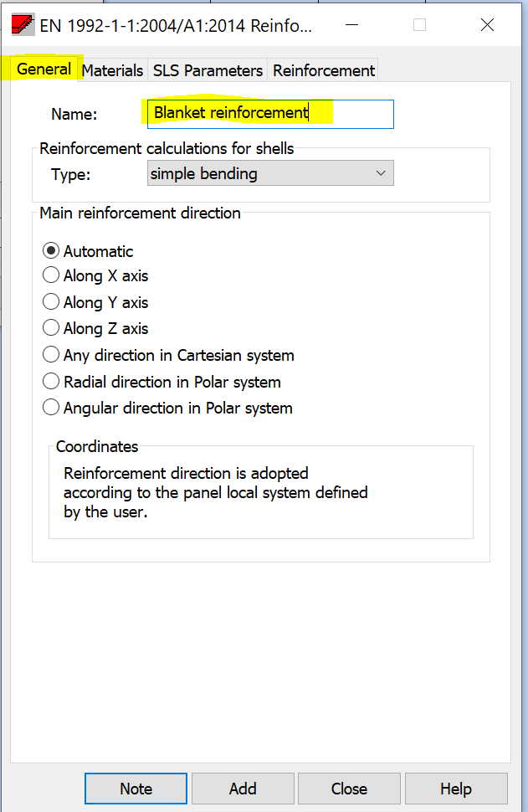Click the maximize window button
Viewport: 528px width, 812px height.
coord(419,25)
